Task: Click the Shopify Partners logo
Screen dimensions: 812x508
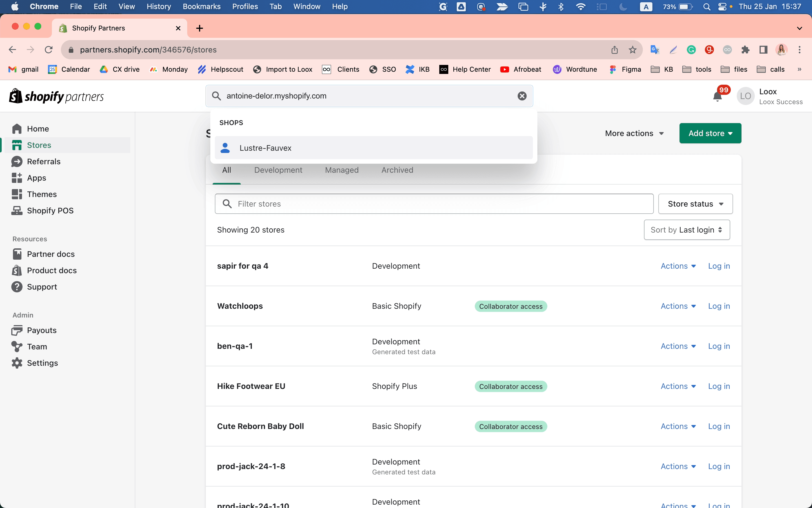Action: click(x=56, y=97)
